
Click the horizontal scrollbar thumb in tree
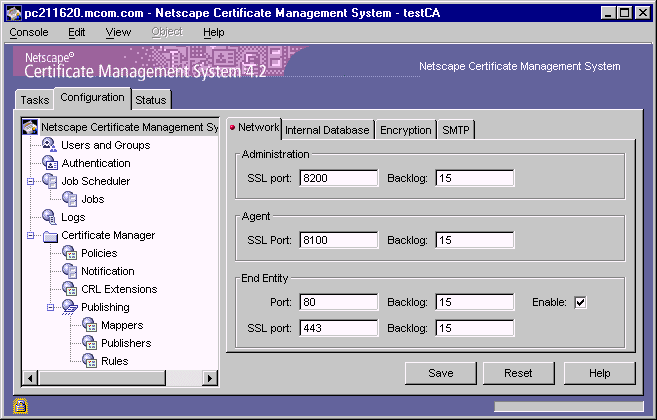coord(102,378)
